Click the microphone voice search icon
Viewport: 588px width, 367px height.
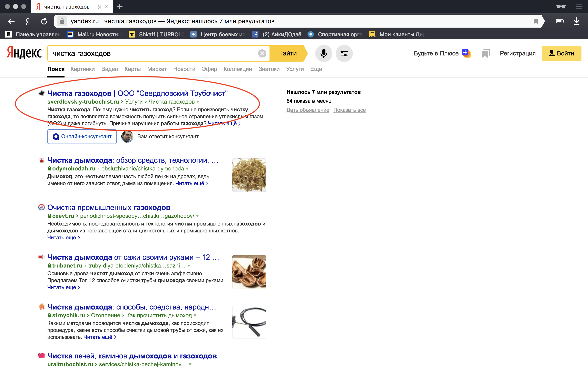tap(323, 53)
